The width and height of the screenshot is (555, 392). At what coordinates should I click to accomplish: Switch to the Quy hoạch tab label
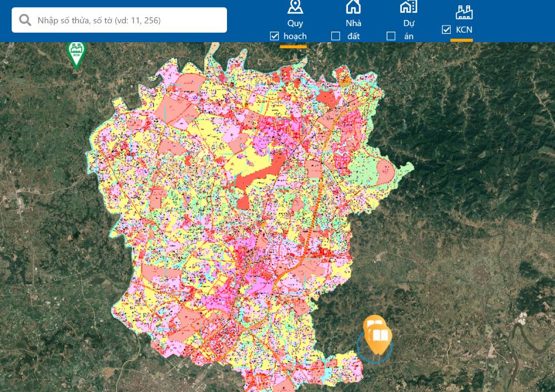tap(295, 30)
